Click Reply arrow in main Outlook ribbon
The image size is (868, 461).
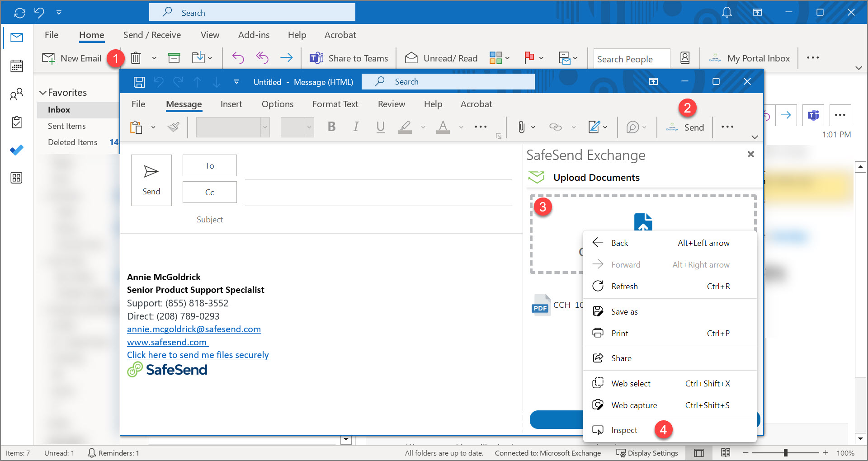click(x=238, y=58)
